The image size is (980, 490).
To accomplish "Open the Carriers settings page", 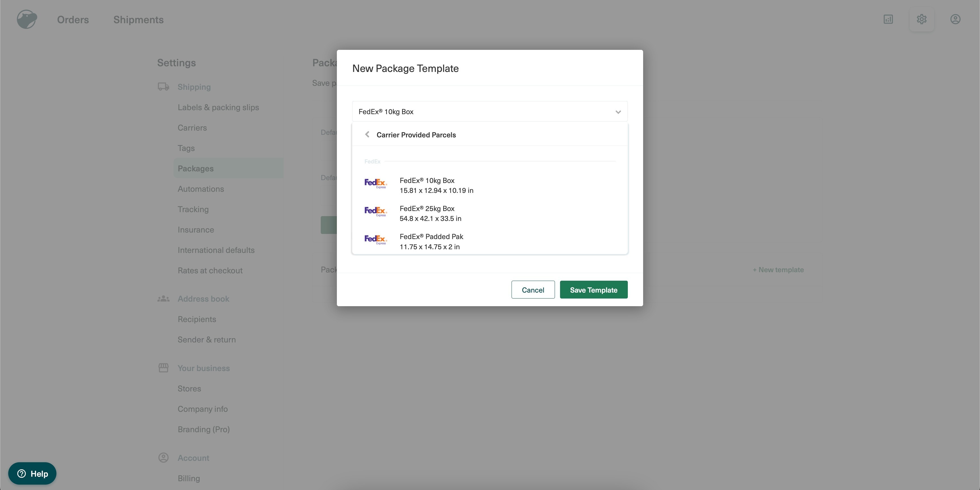I will tap(192, 128).
